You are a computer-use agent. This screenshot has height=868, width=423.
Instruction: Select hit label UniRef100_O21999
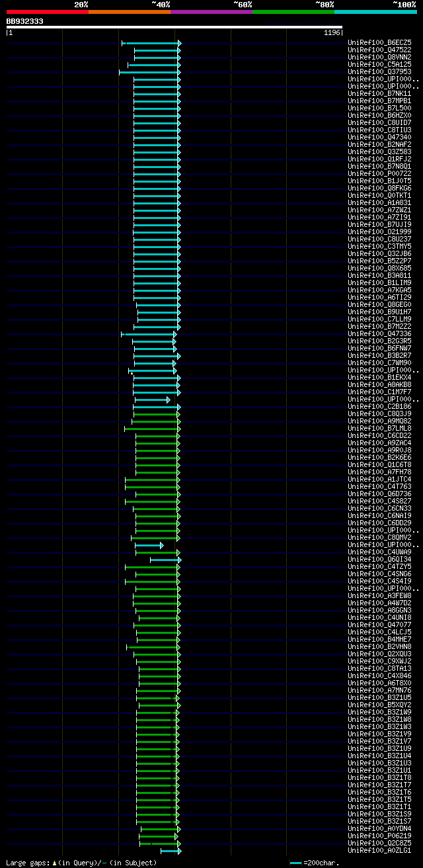point(379,232)
